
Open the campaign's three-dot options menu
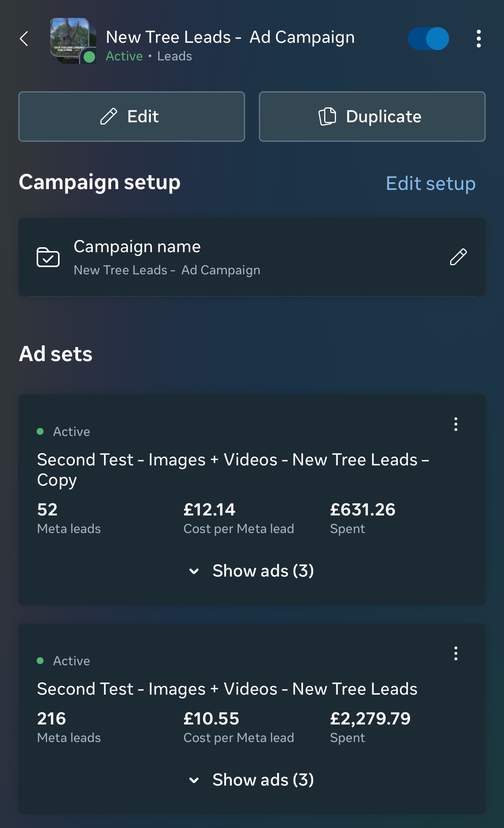tap(478, 39)
